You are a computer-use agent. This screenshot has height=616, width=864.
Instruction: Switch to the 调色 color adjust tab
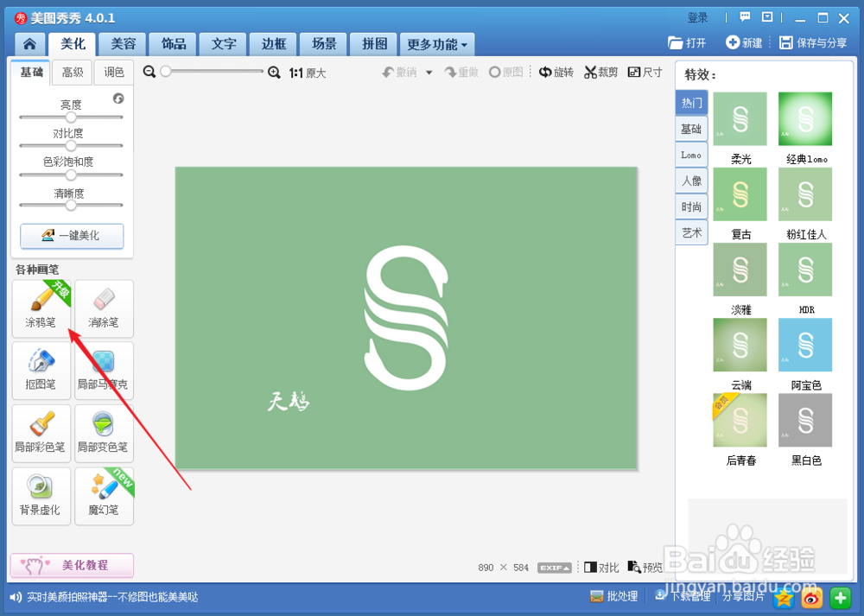pos(113,73)
